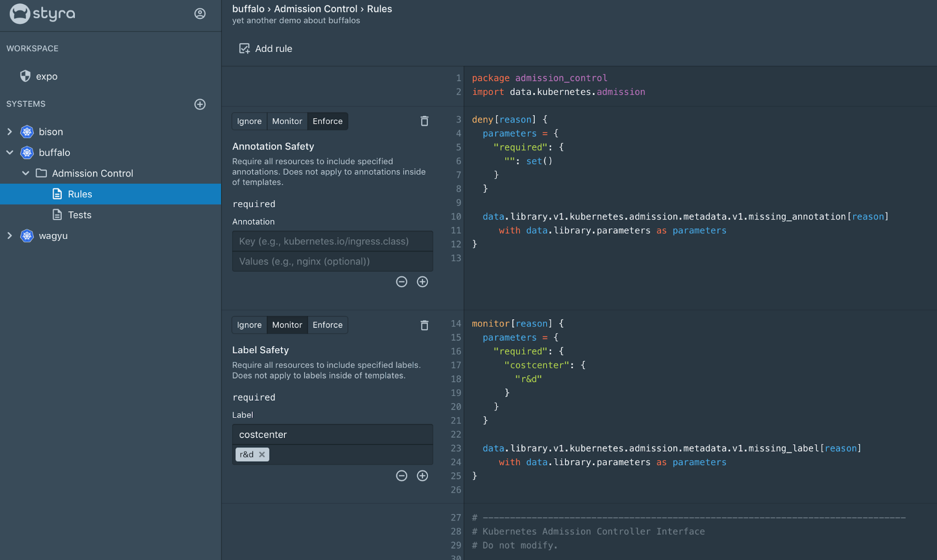Image resolution: width=937 pixels, height=560 pixels.
Task: Set Annotation Safety to Ignore
Action: pos(249,121)
